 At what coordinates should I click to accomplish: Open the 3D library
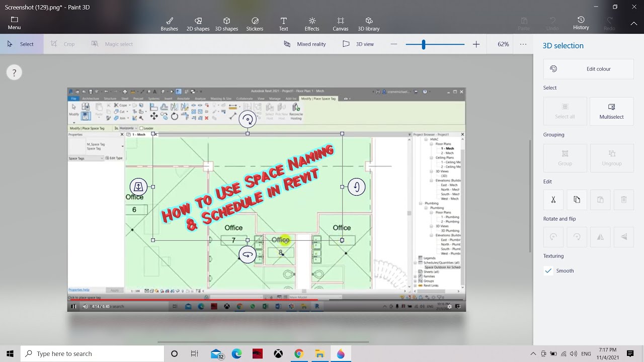pos(369,24)
